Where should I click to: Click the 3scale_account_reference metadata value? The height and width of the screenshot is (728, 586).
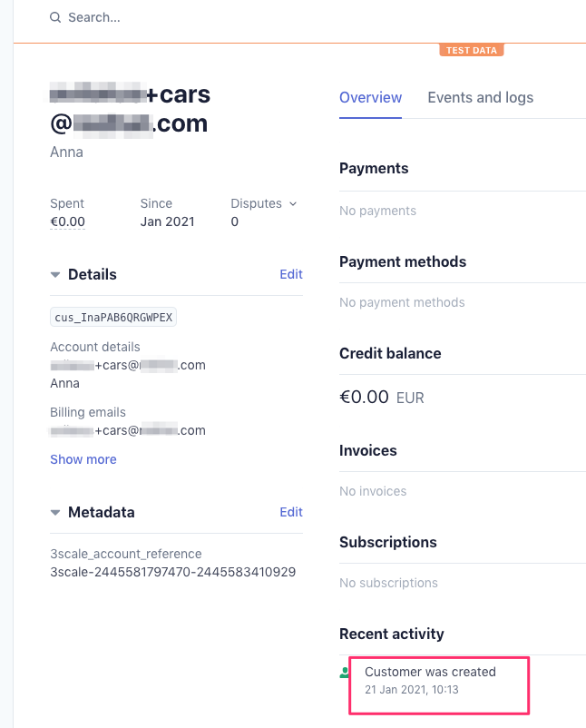(172, 572)
